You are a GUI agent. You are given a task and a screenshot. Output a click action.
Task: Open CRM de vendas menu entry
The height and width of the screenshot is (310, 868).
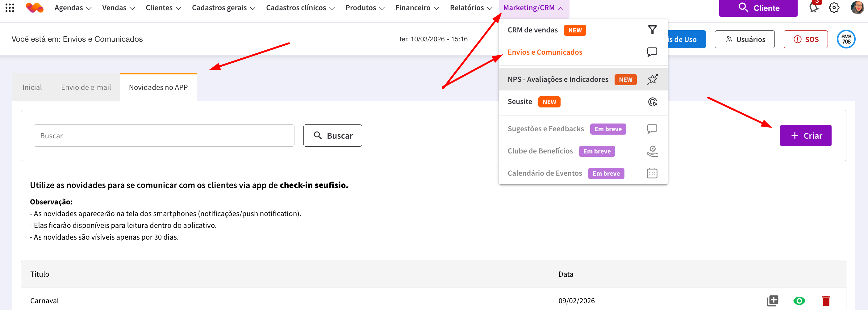[x=532, y=30]
